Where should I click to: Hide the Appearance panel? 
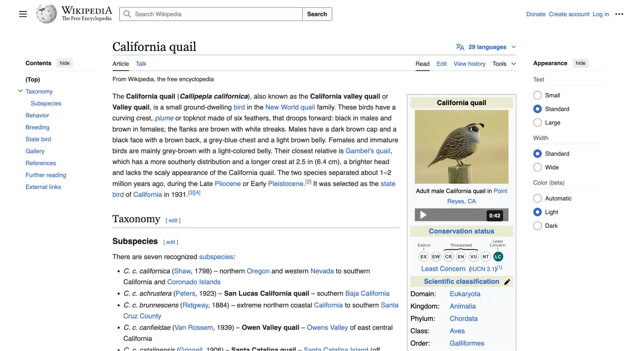point(580,63)
